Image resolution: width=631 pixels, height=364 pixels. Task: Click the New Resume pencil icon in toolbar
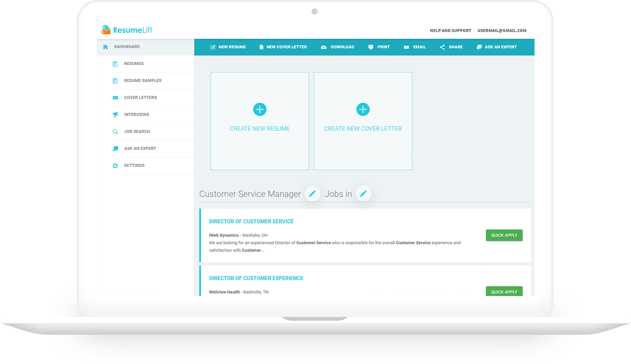pos(213,47)
